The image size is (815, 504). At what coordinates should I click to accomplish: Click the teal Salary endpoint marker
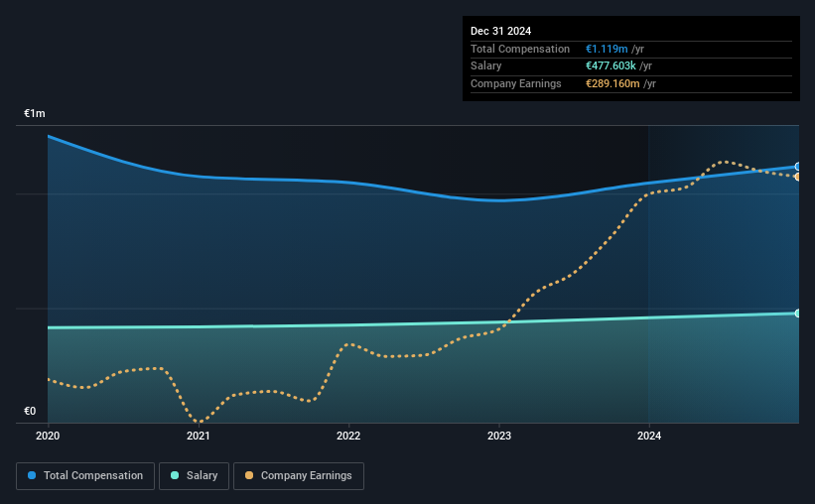pyautogui.click(x=797, y=314)
